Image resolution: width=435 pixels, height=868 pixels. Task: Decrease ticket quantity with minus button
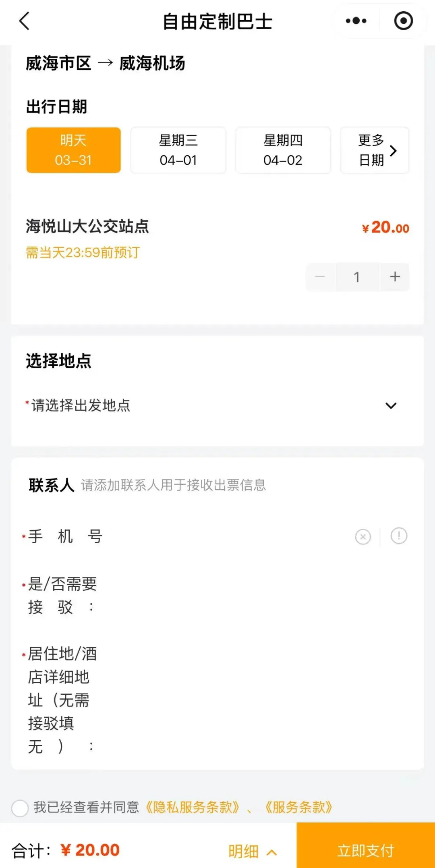click(320, 277)
